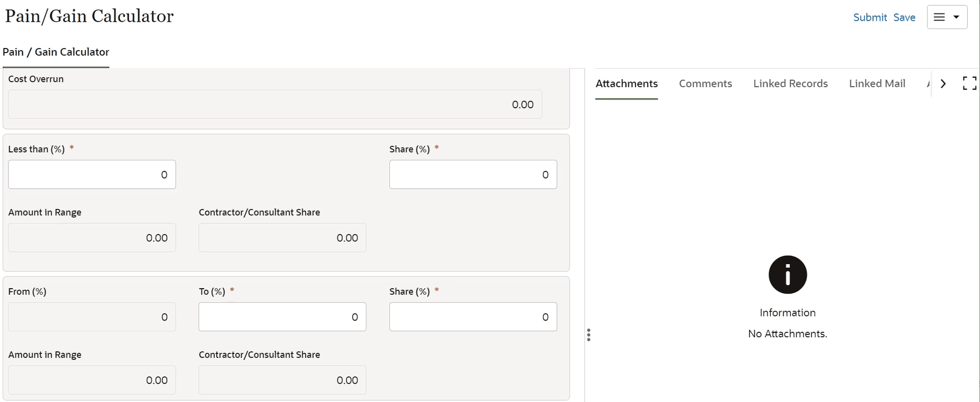Click the Save link
Image resolution: width=980 pixels, height=402 pixels.
(904, 17)
